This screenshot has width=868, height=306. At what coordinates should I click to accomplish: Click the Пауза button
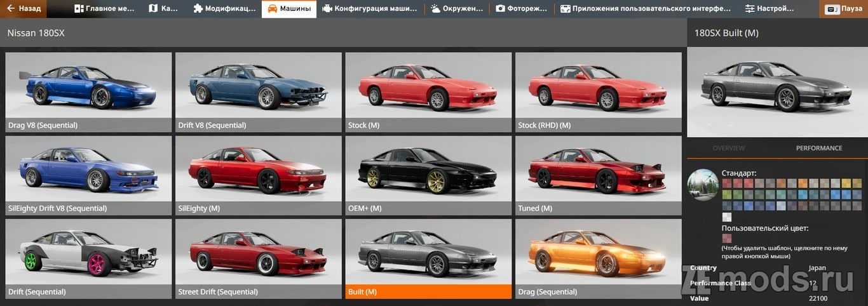pyautogui.click(x=844, y=10)
